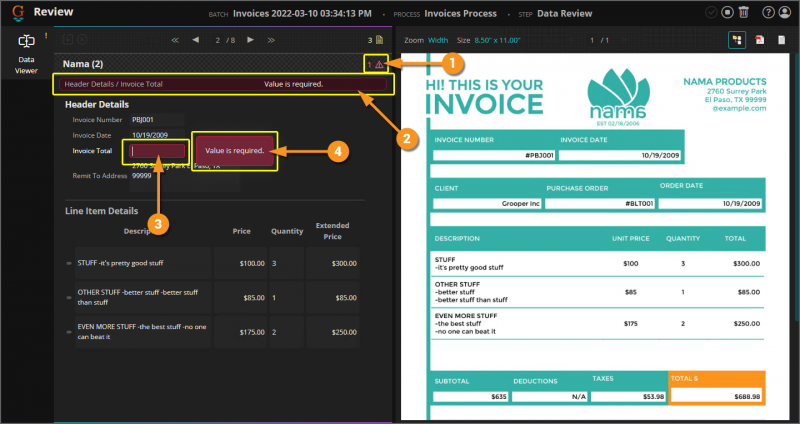Open the user account profile icon

785,12
